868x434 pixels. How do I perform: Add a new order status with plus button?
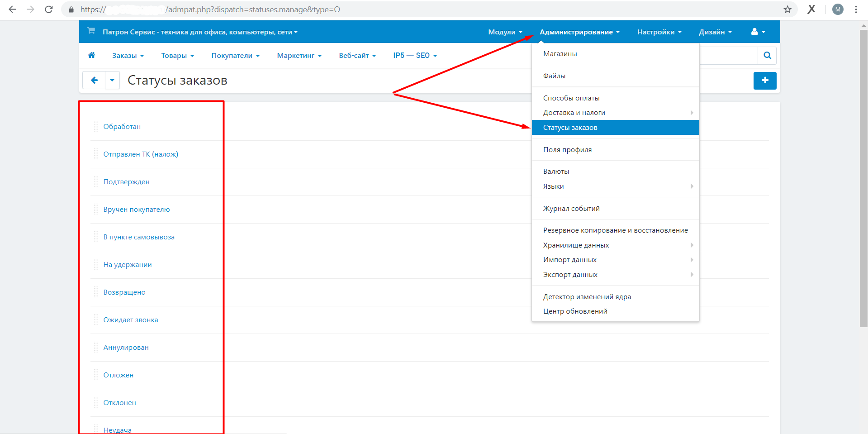pyautogui.click(x=765, y=81)
